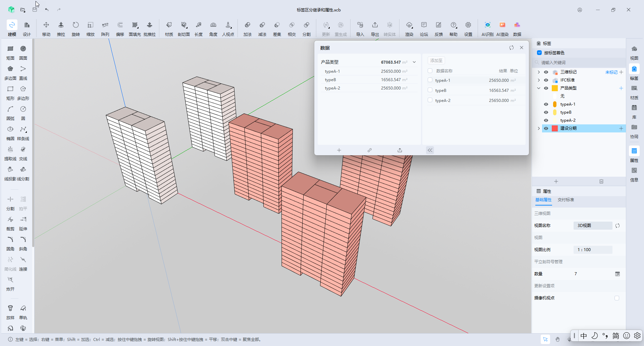This screenshot has height=346, width=644.
Task: Hide the typeA-1 tag visibility eye
Action: [546, 104]
